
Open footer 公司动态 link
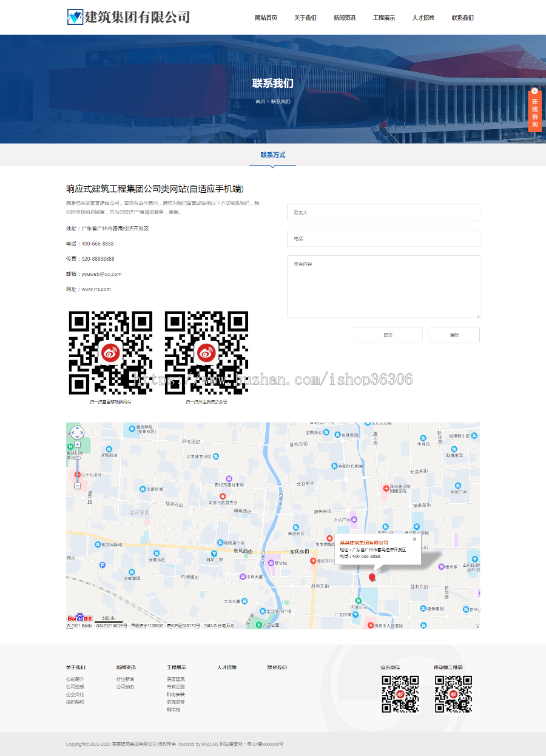[x=126, y=686]
